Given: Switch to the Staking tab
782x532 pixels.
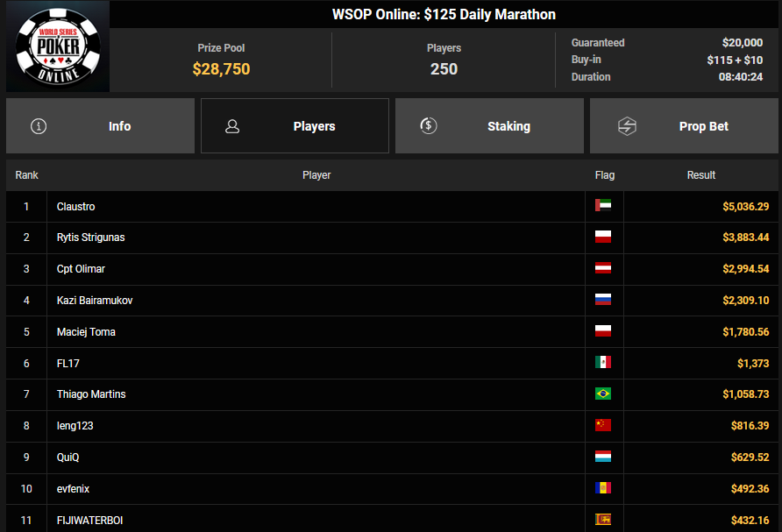Looking at the screenshot, I should tap(489, 126).
